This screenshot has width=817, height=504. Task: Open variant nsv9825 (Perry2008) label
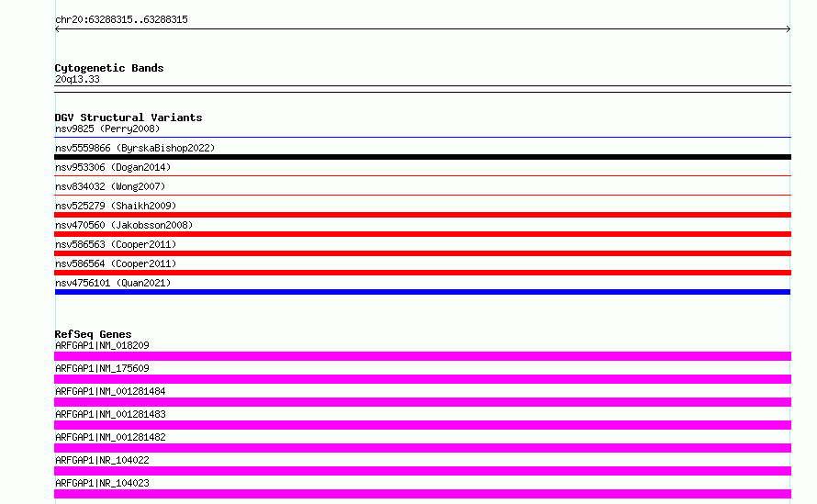tap(107, 129)
